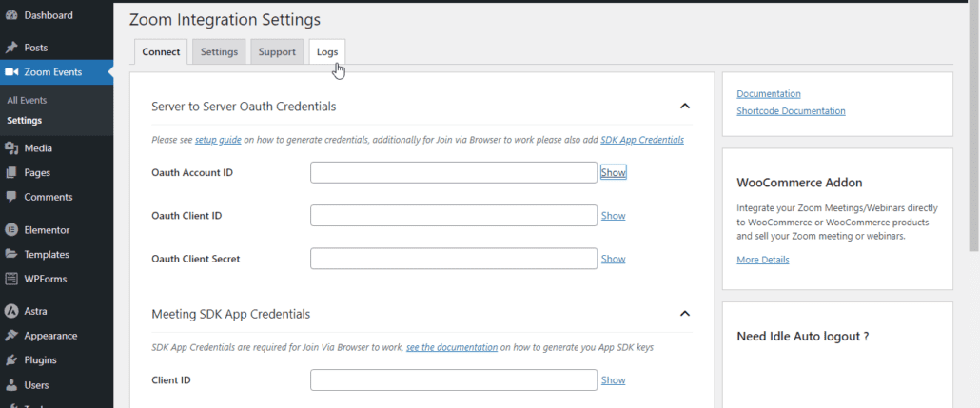
Task: Show the Oauth Account ID value
Action: click(613, 172)
